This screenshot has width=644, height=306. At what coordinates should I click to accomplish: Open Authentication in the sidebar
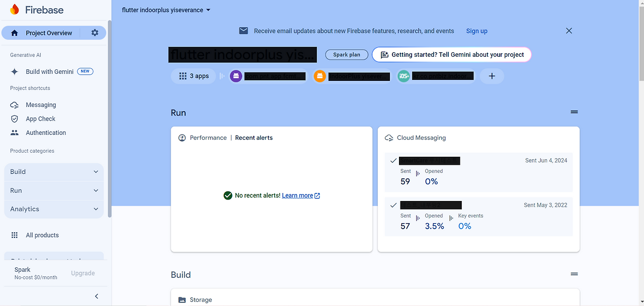coord(46,132)
